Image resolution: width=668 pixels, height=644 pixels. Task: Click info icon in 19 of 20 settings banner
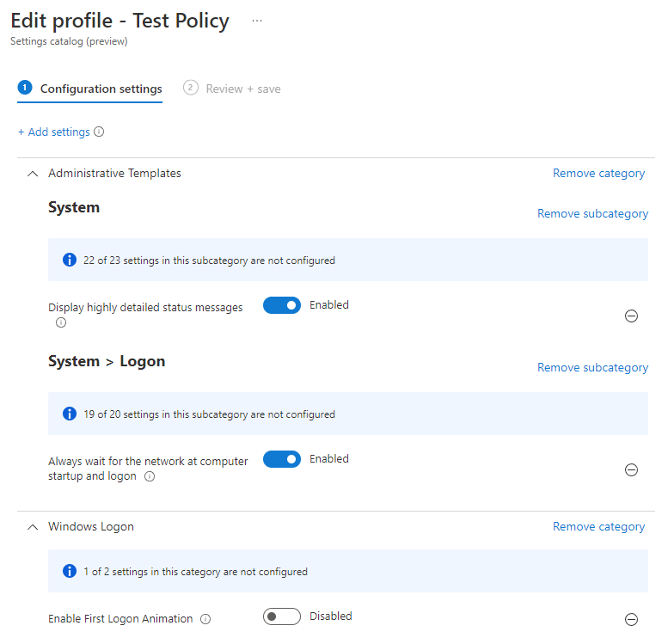click(x=70, y=414)
